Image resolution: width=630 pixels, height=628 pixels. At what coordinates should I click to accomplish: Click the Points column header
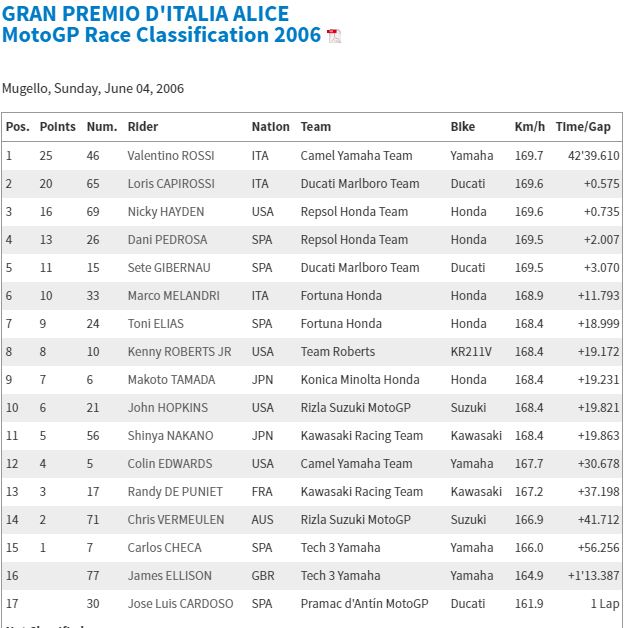pos(58,127)
